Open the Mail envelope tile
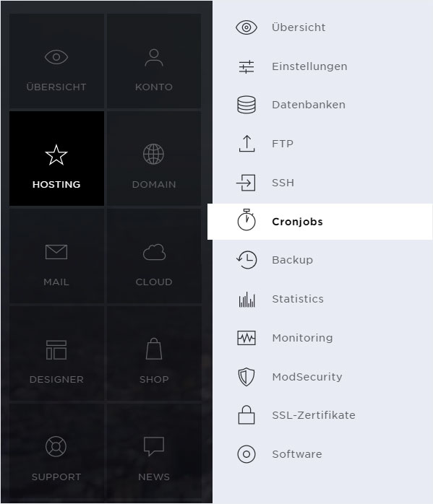Viewport: 433px width, 504px height. click(56, 256)
